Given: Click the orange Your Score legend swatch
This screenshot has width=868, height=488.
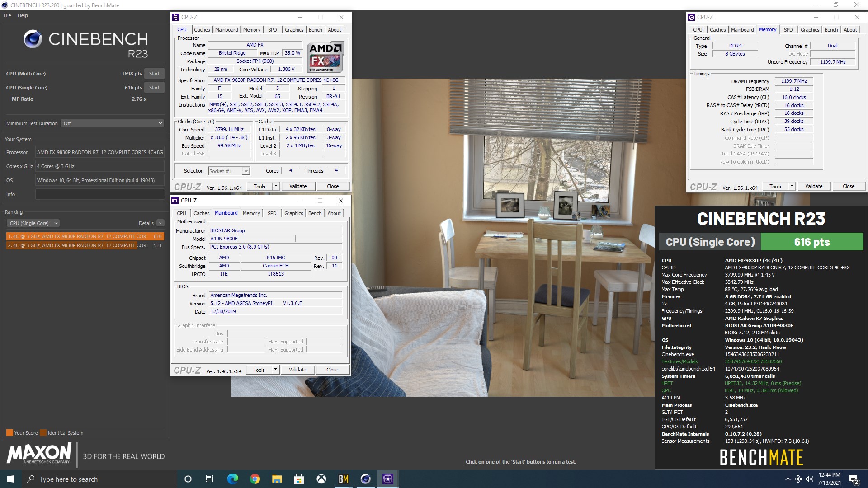Looking at the screenshot, I should pos(9,433).
